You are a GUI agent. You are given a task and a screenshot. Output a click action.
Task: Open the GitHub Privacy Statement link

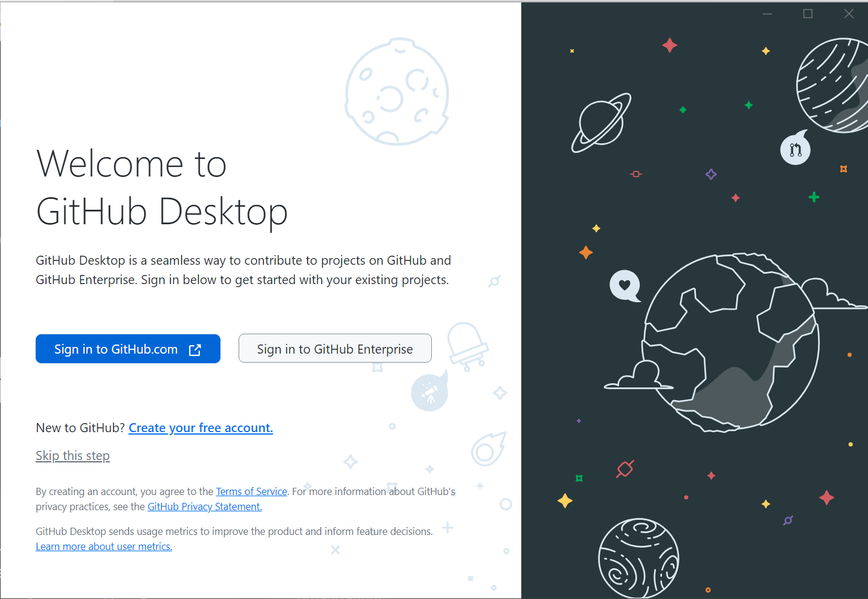point(205,507)
